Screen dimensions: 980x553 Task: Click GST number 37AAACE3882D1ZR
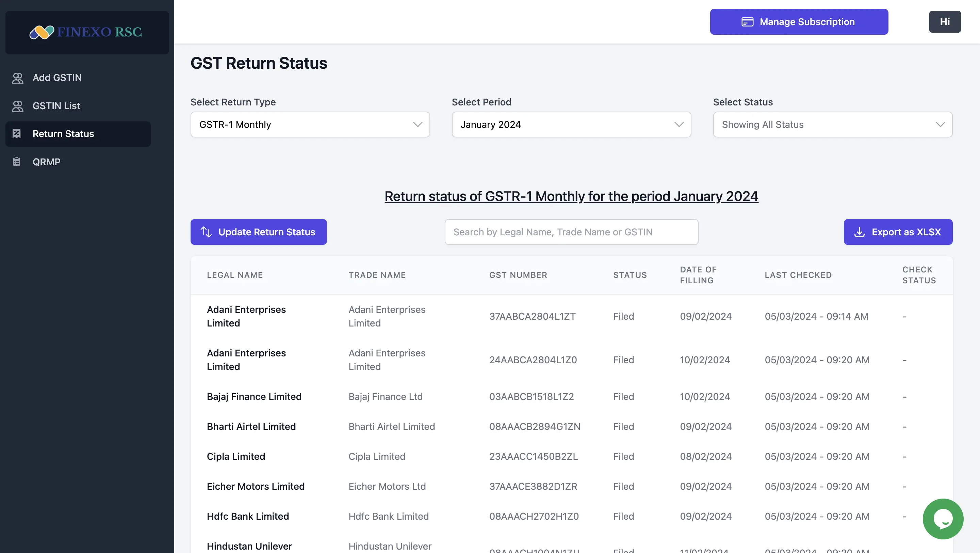pyautogui.click(x=533, y=486)
